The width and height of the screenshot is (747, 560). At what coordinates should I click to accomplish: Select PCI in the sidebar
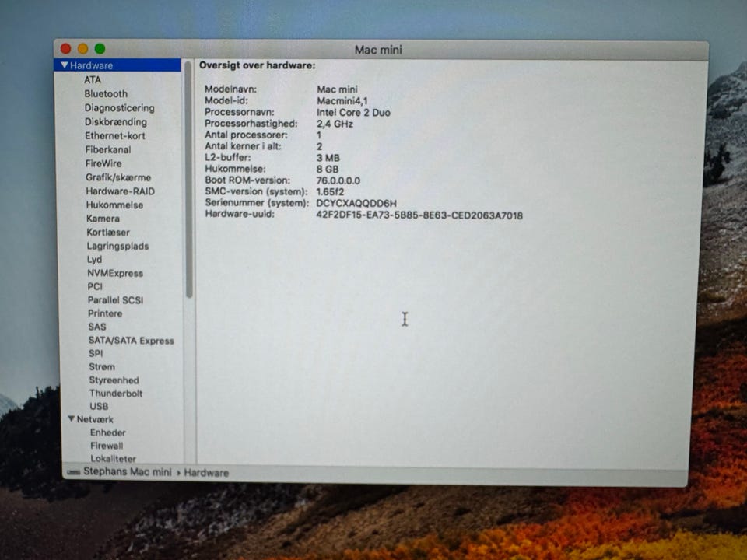click(95, 286)
